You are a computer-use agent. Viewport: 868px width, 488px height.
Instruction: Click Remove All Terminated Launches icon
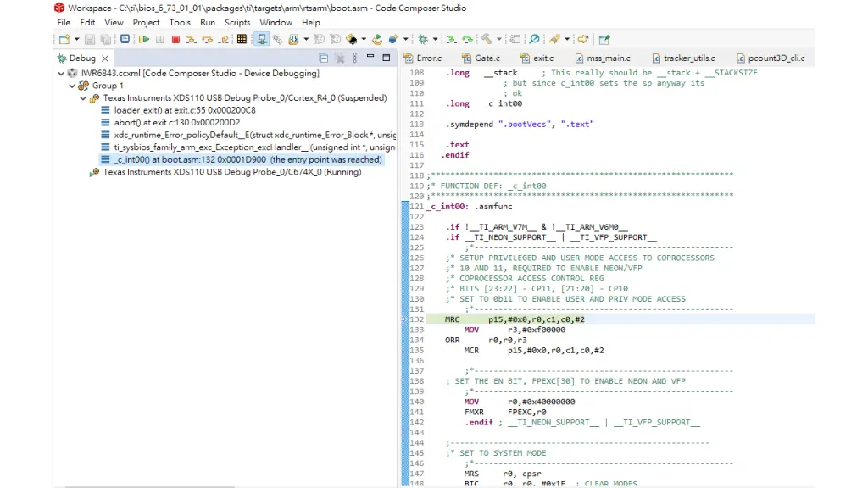[x=339, y=58]
